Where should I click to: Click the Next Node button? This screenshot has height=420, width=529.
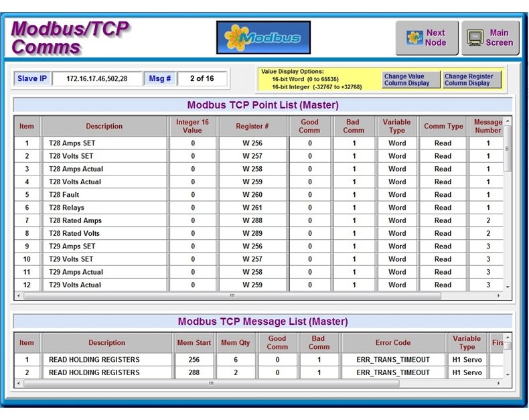click(427, 38)
